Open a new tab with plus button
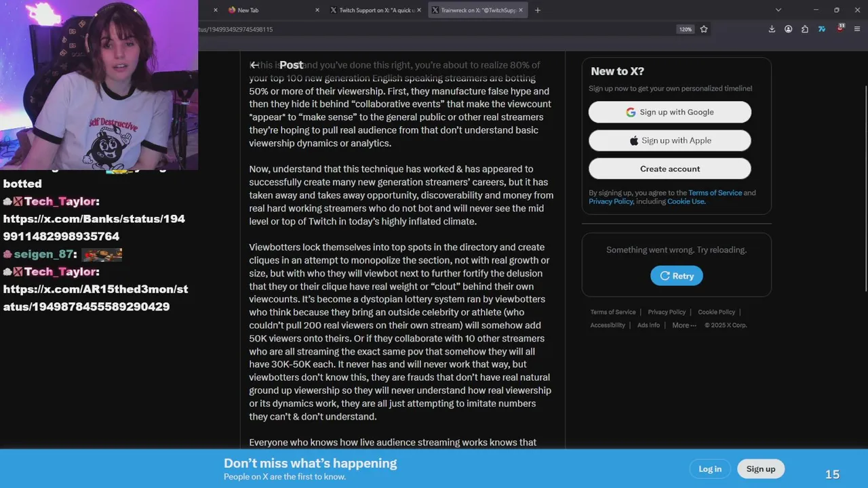This screenshot has width=868, height=488. [538, 10]
